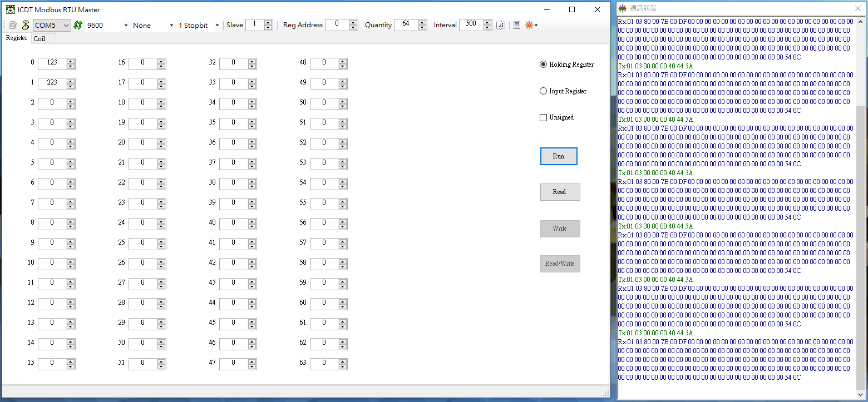The width and height of the screenshot is (868, 402).
Task: Click register 31 value field
Action: coord(143,363)
